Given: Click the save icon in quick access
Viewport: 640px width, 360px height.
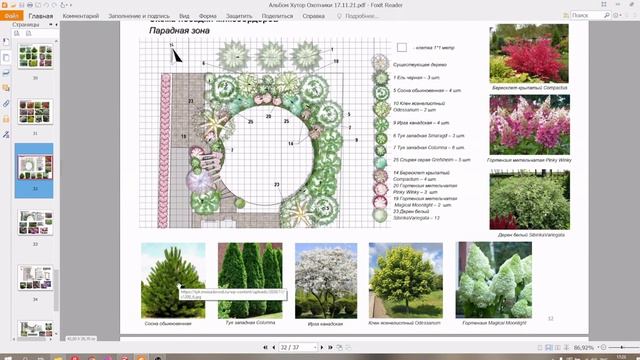Looking at the screenshot, I should coord(22,5).
